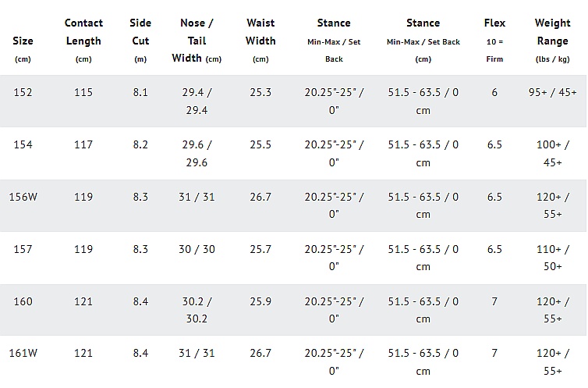Select the 152 size cell

coord(23,93)
